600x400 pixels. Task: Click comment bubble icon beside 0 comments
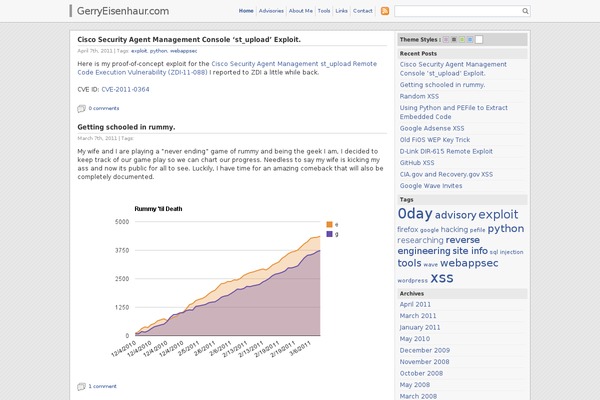(81, 109)
